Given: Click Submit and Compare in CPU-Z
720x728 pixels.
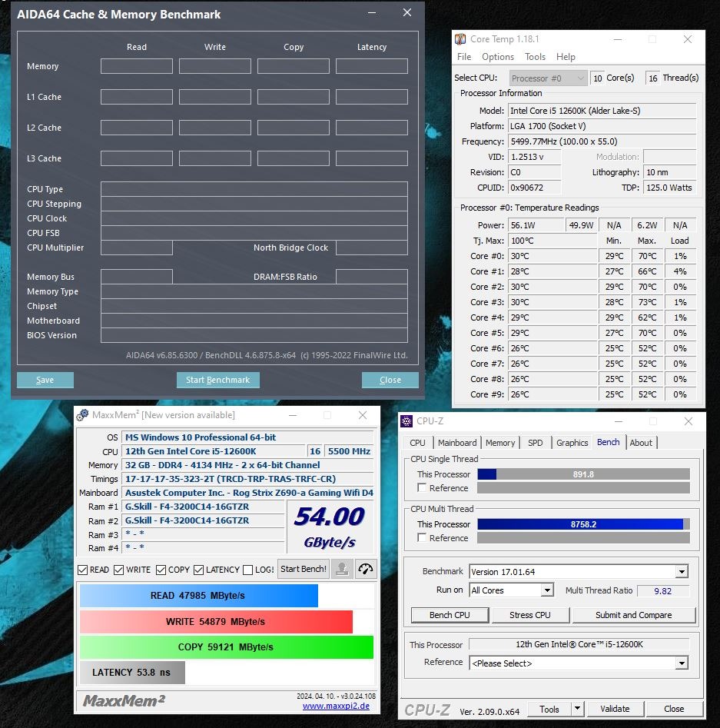Looking at the screenshot, I should (x=634, y=615).
